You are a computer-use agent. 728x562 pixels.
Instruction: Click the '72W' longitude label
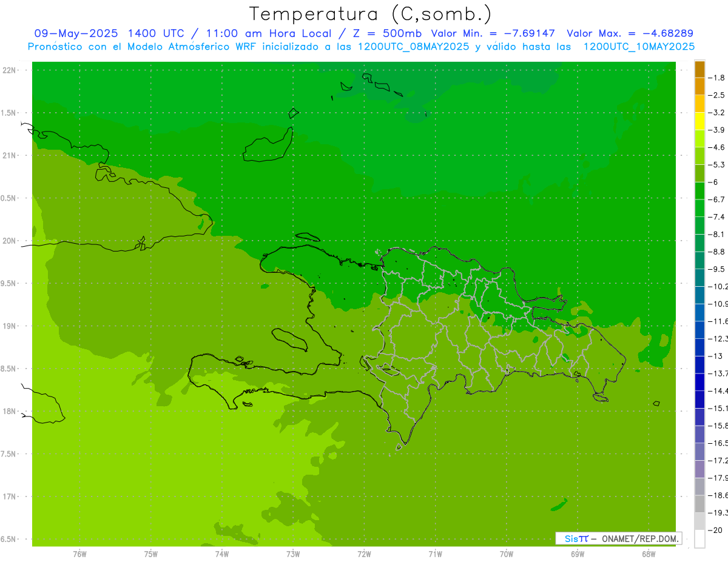(364, 554)
